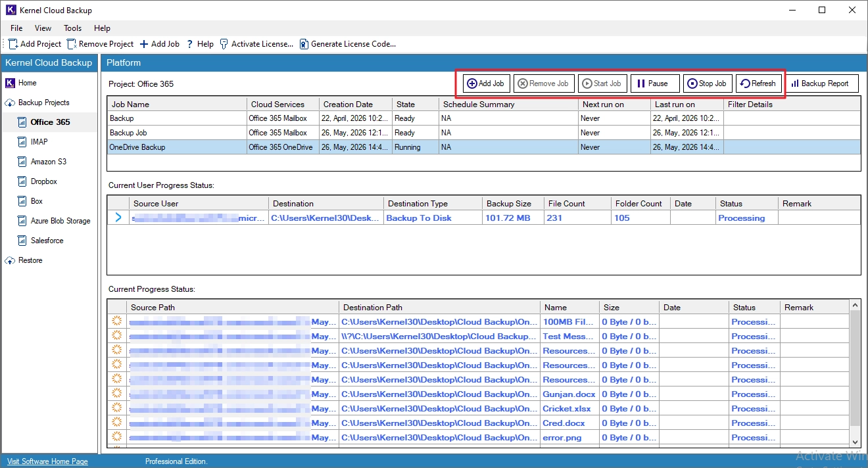Expand the source user row chevron

coord(118,218)
